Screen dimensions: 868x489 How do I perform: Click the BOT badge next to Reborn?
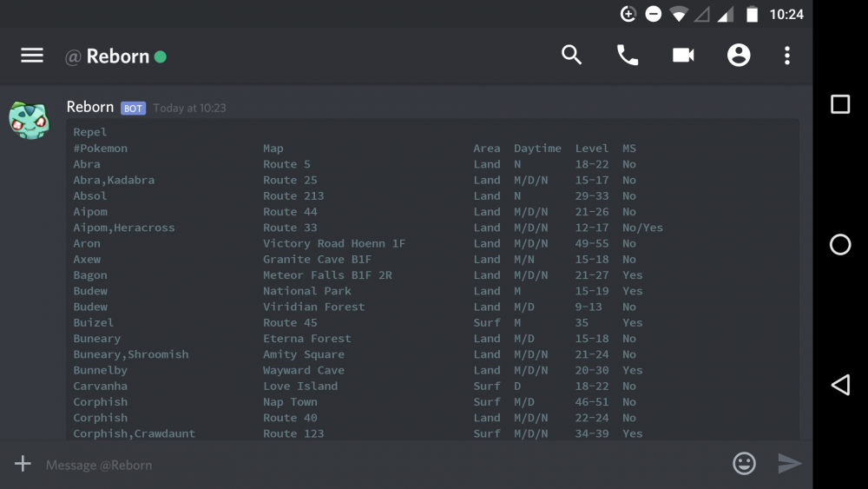[133, 109]
